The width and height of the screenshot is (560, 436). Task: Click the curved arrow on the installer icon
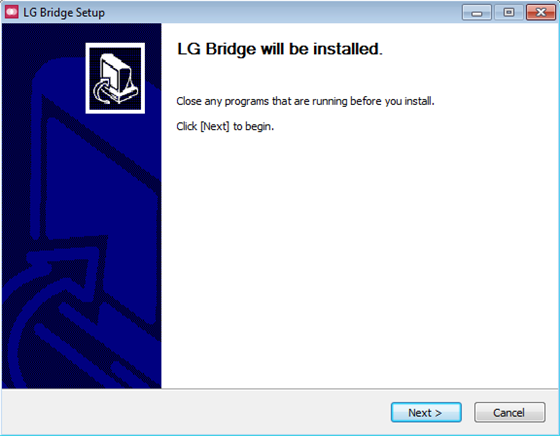click(103, 92)
